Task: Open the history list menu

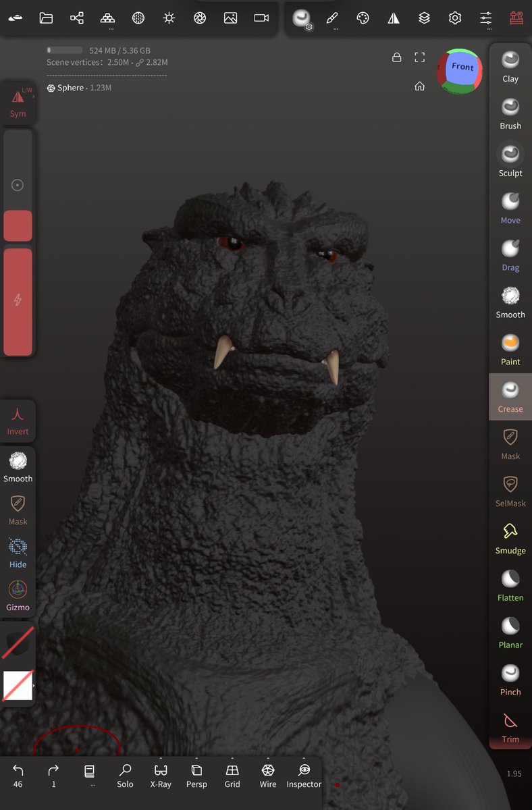Action: click(x=89, y=776)
